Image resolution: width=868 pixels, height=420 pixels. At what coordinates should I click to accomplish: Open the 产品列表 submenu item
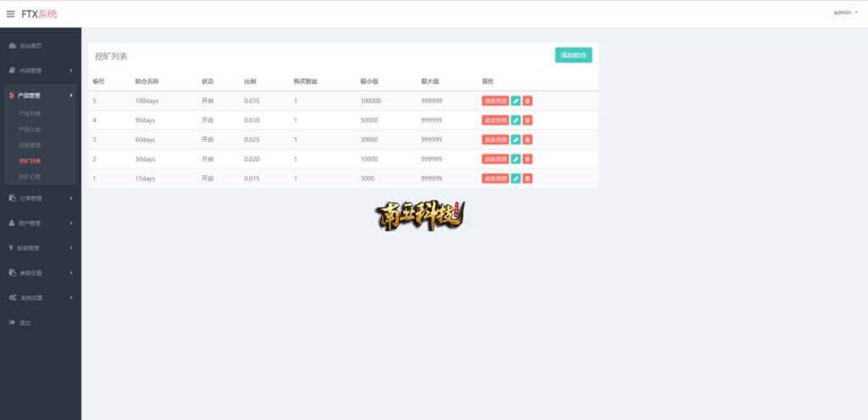click(30, 113)
